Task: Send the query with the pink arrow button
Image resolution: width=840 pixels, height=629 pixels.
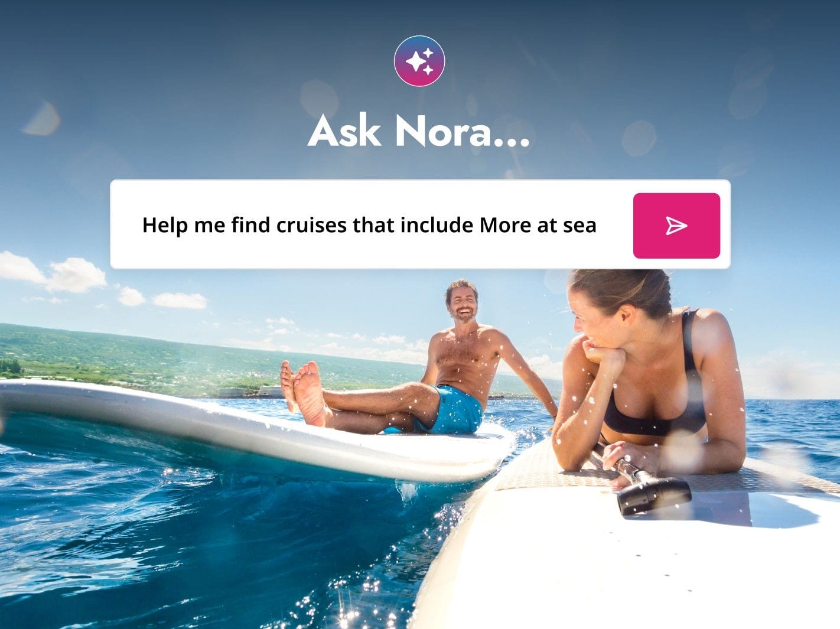Action: click(676, 226)
